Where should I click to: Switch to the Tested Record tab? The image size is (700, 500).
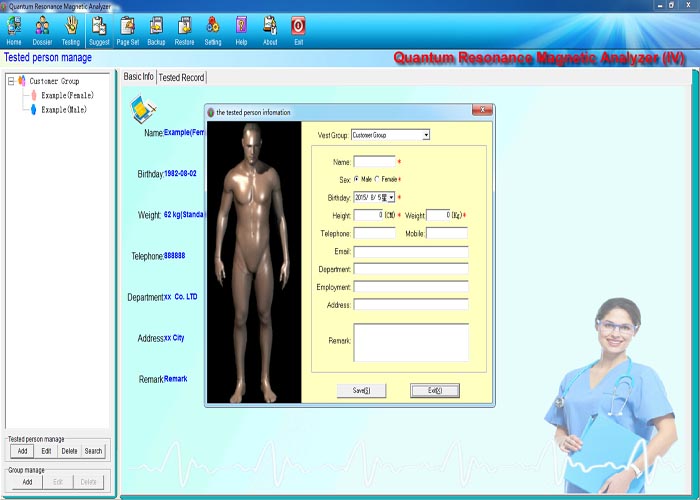tap(181, 78)
